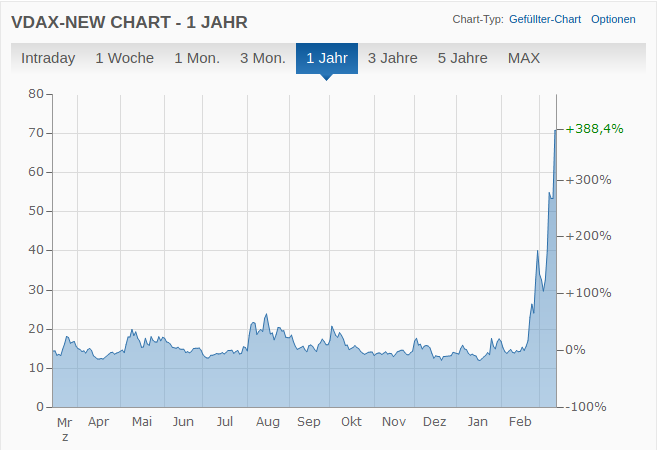Select the 3 Mon. time range
Viewport: 659px width, 450px height.
click(x=263, y=58)
